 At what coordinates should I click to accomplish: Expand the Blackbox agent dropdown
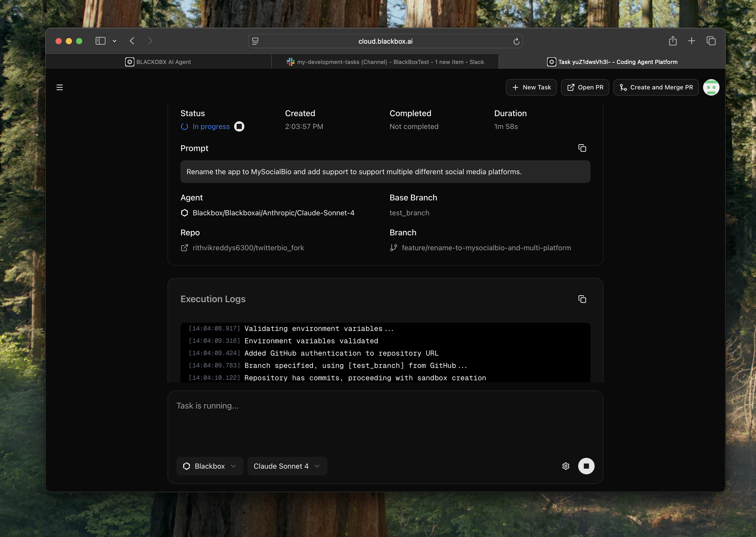(210, 466)
